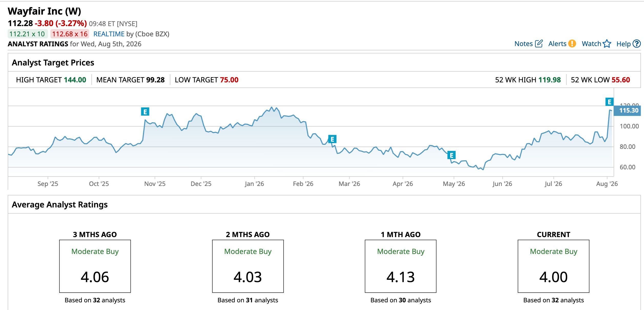644x310 pixels.
Task: Click the Wayfair Inc (W) title
Action: pyautogui.click(x=44, y=11)
